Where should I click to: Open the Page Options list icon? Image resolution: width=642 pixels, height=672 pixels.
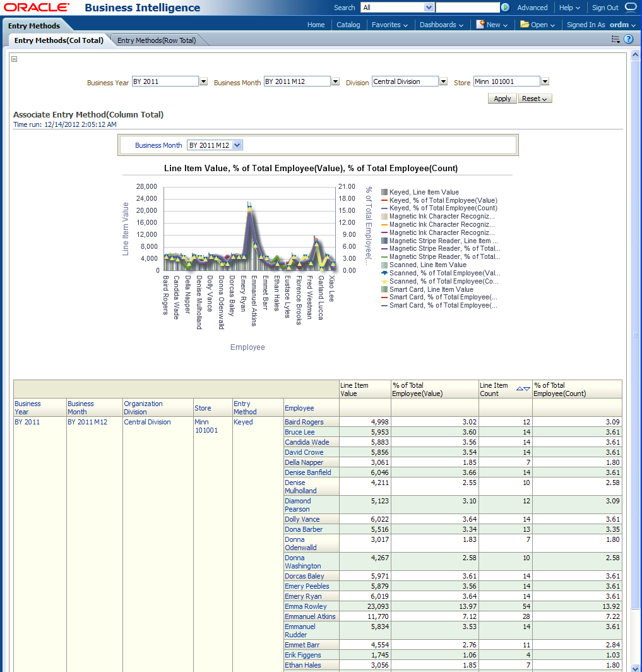[615, 39]
